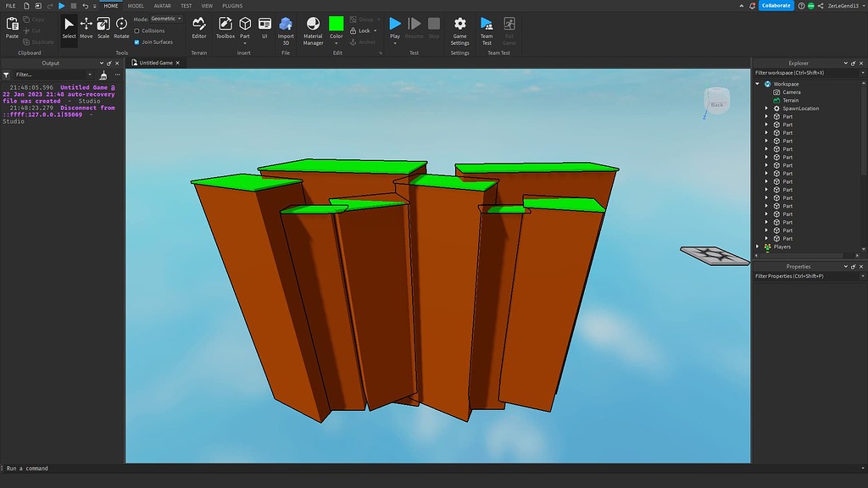The width and height of the screenshot is (868, 488).
Task: Open notifications bell icon
Action: pos(753,6)
